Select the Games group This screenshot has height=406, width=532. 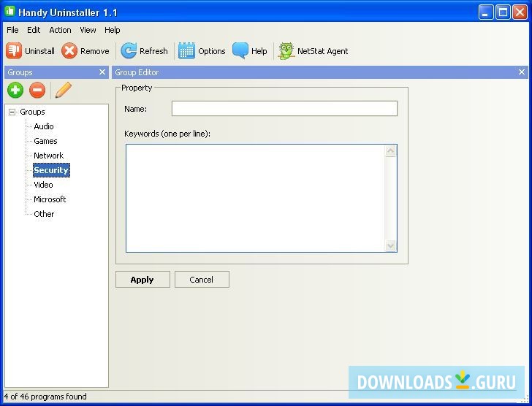[x=45, y=141]
